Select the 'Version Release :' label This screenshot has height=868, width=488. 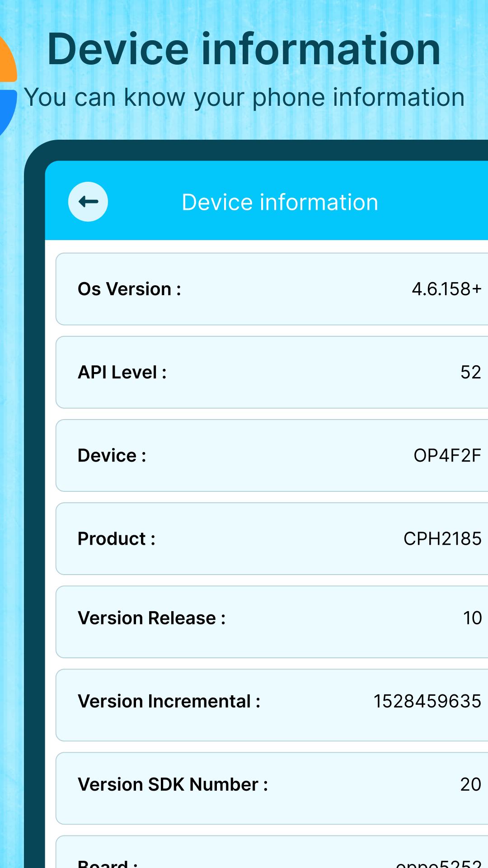tap(152, 618)
